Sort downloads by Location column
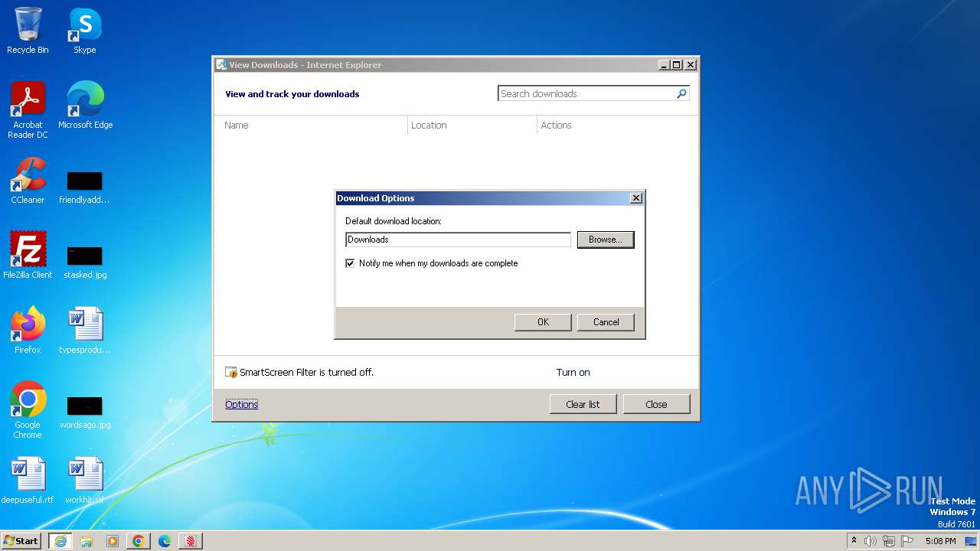Image resolution: width=980 pixels, height=551 pixels. click(x=472, y=125)
